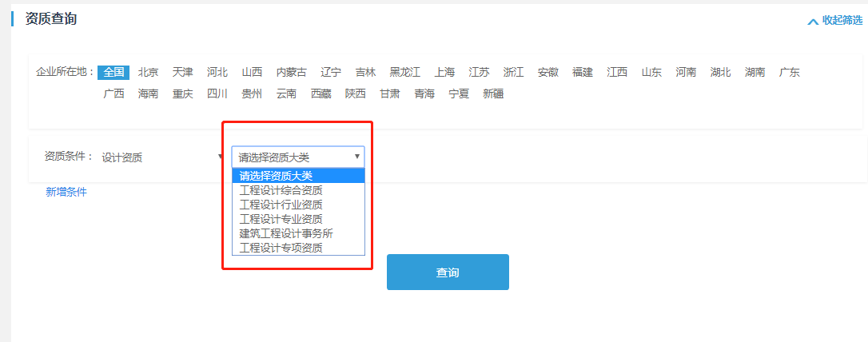Choose 工程设计专业资质 option

pos(281,219)
